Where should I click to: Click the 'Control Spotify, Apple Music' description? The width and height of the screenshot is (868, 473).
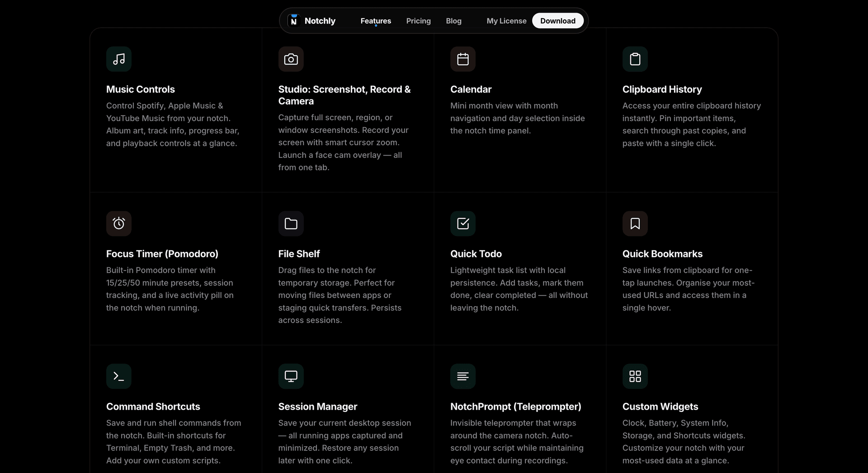[173, 124]
